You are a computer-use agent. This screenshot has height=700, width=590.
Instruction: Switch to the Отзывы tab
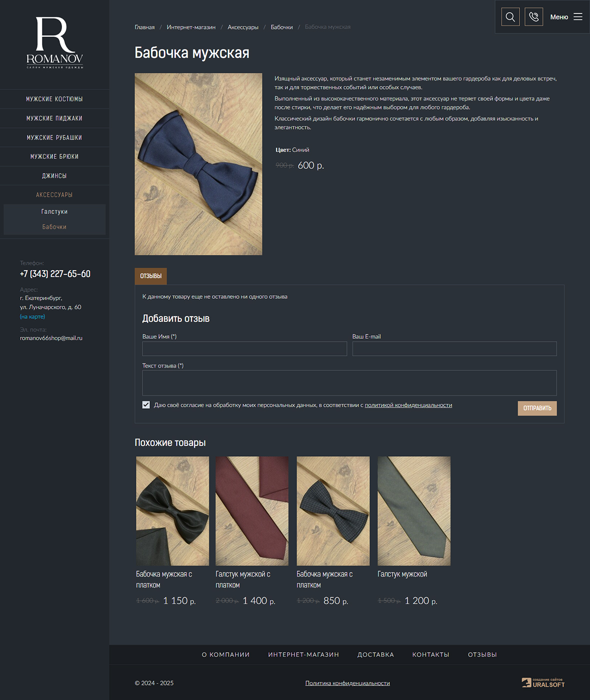(x=150, y=276)
